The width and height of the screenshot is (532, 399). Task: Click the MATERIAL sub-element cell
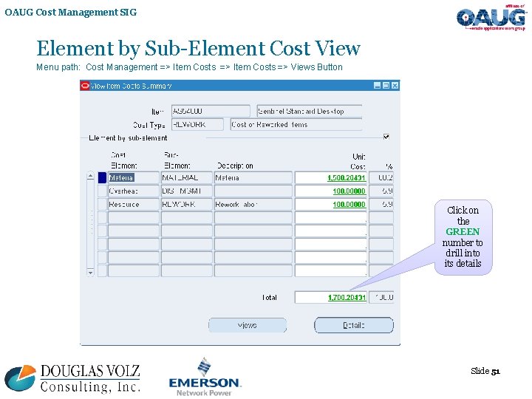[x=187, y=178]
